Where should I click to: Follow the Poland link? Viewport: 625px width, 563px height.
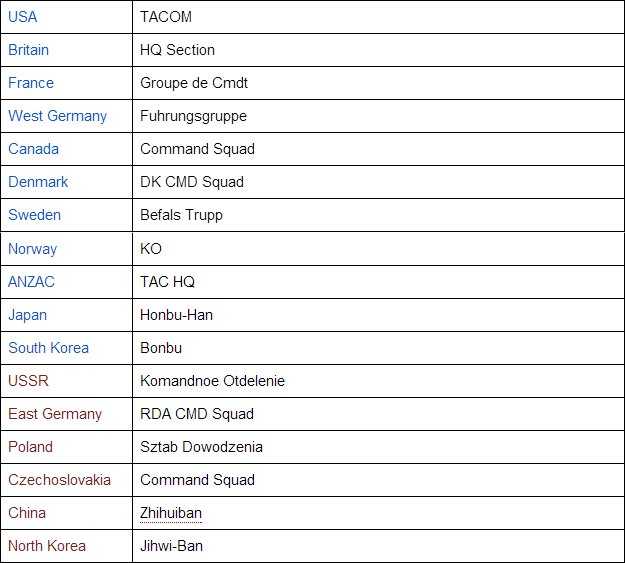point(30,447)
